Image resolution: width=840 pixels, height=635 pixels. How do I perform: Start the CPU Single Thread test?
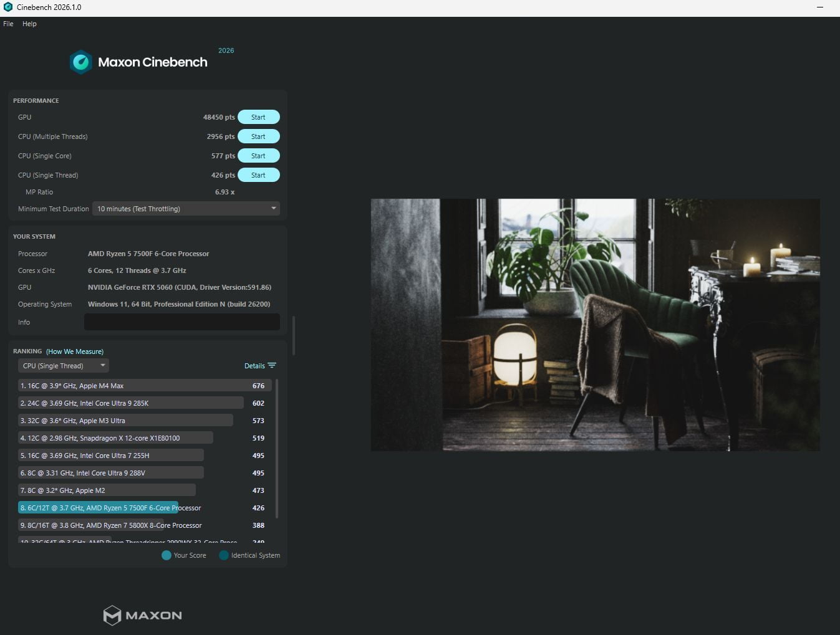[x=258, y=175]
